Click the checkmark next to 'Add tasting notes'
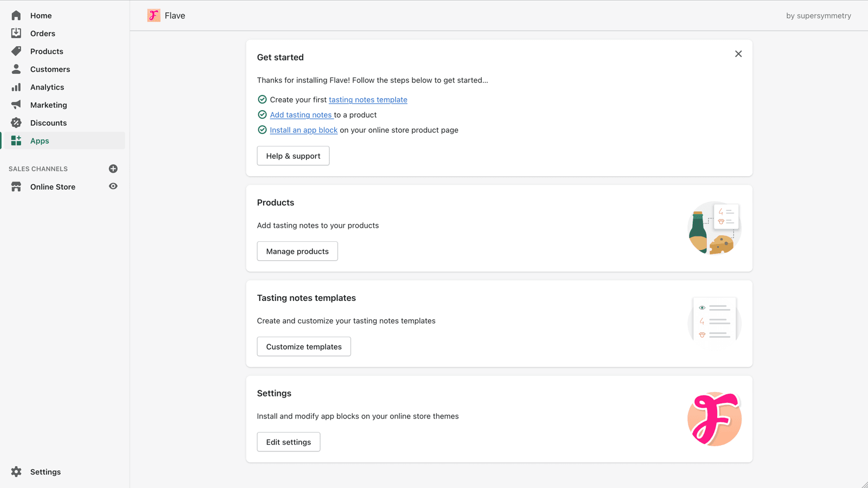Image resolution: width=868 pixels, height=488 pixels. coord(262,114)
